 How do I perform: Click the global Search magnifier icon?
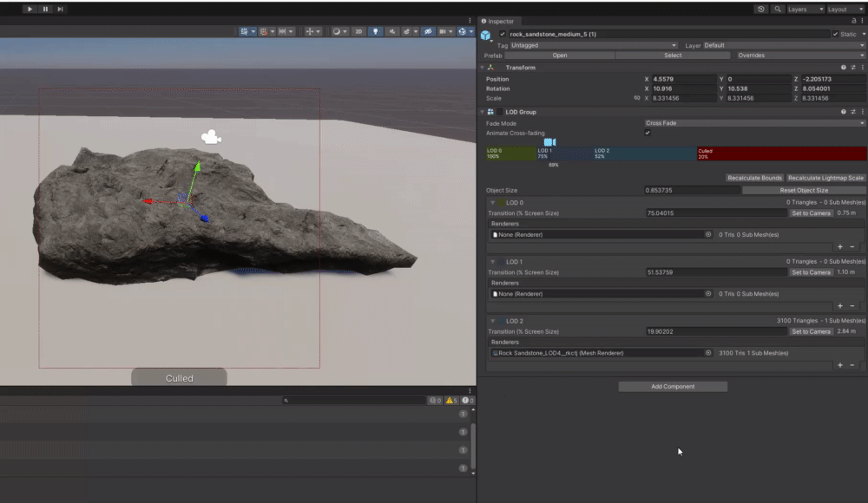point(777,9)
